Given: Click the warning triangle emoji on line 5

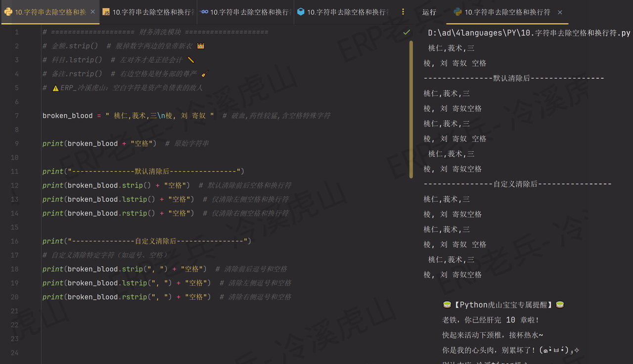Looking at the screenshot, I should (x=55, y=87).
